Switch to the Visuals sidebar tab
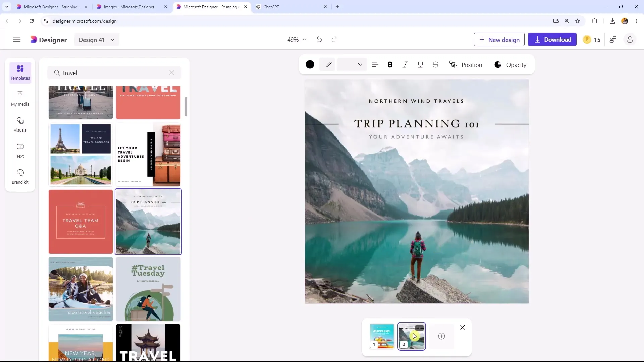The width and height of the screenshot is (644, 362). [x=20, y=125]
